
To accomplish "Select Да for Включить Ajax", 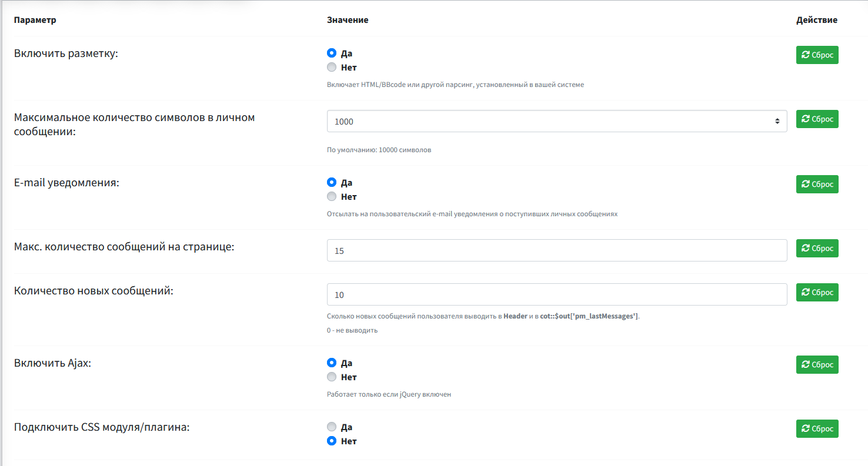I will point(332,363).
